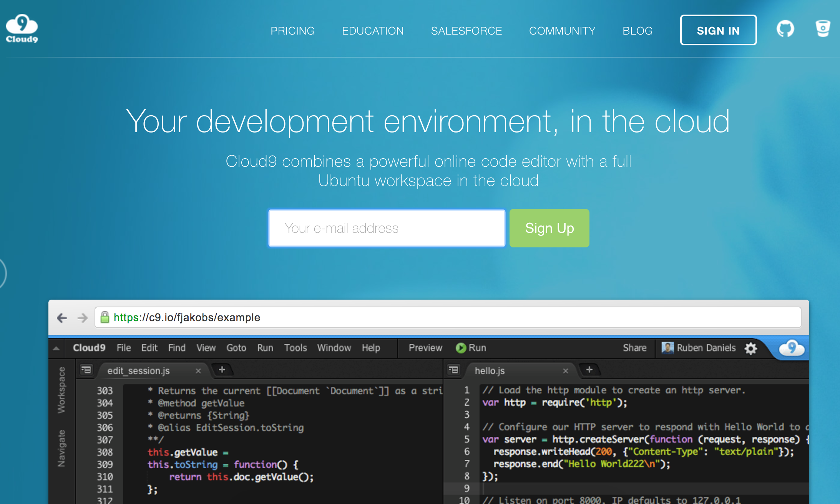
Task: Open the Navigate side panel
Action: coord(61,448)
